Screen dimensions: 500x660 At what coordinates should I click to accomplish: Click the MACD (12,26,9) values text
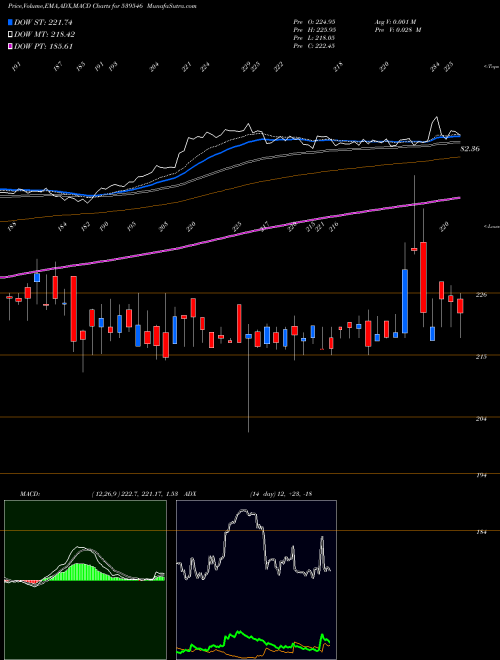(136, 494)
